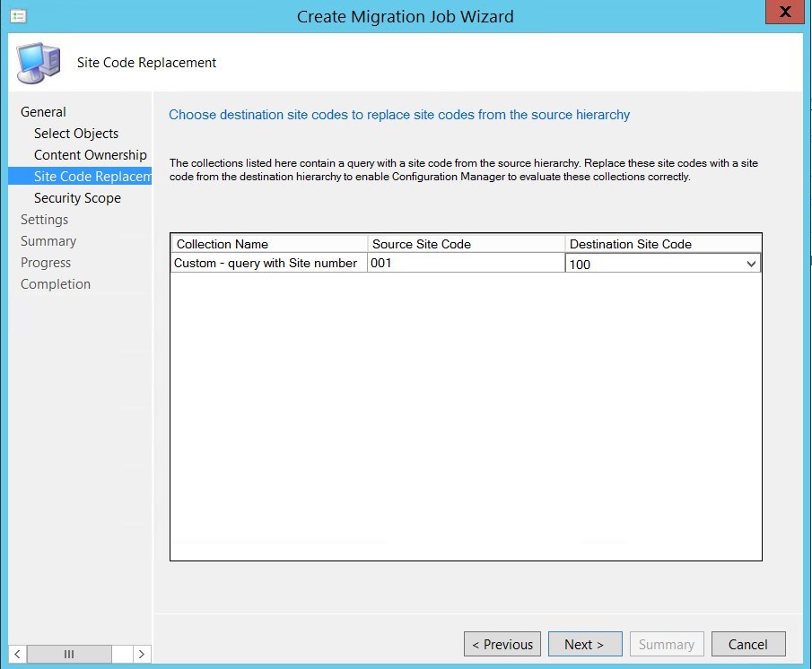Screen dimensions: 812x669
Task: Cancel the migration job wizard
Action: (748, 644)
